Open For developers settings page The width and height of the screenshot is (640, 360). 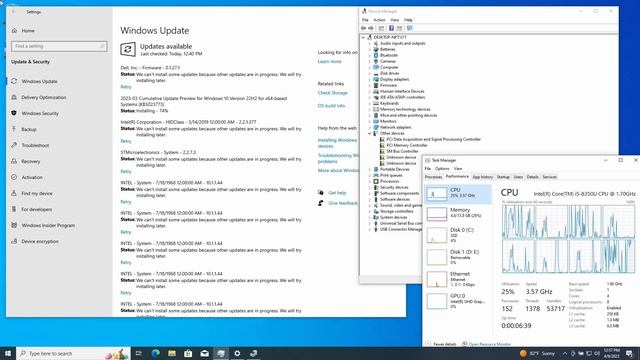click(36, 209)
